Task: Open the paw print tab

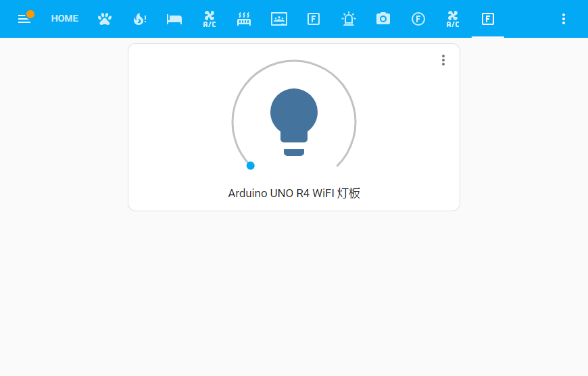Action: coord(105,19)
